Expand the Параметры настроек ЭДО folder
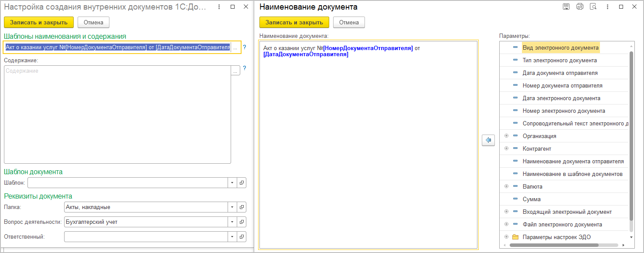644x253 pixels. tap(506, 237)
